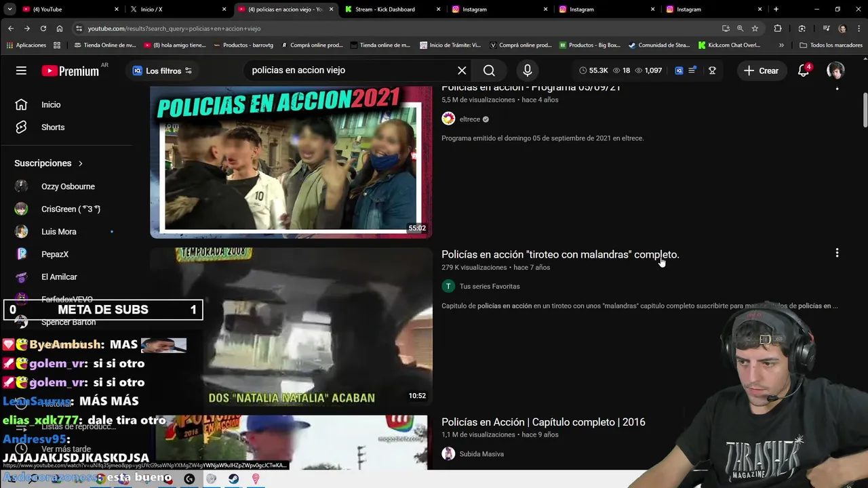
Task: Open a new browser tab with plus
Action: (776, 9)
